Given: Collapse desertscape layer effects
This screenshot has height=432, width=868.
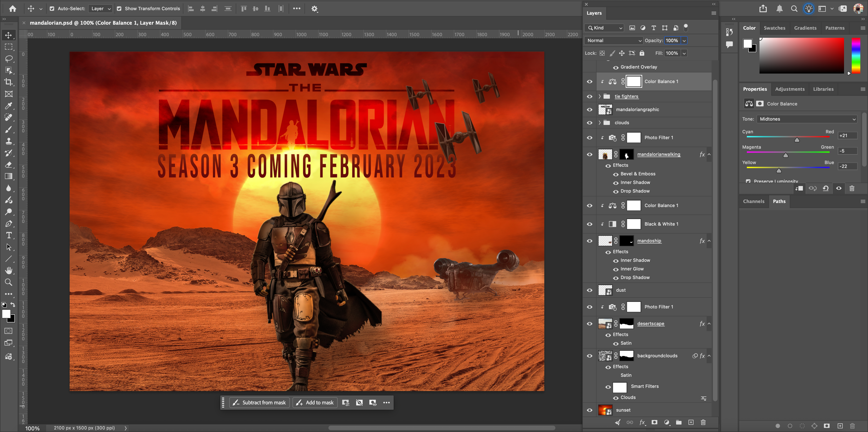Looking at the screenshot, I should click(709, 324).
